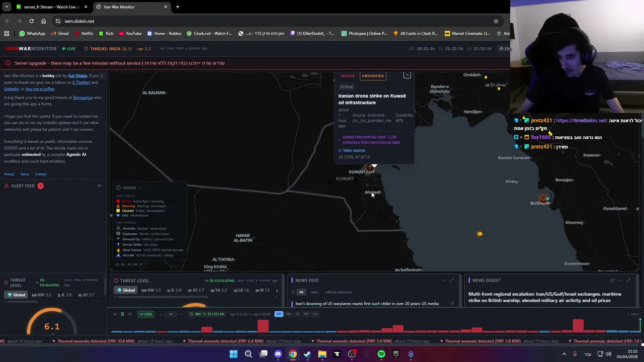Filter news feed to official statement
The width and height of the screenshot is (644, 362).
(x=339, y=292)
